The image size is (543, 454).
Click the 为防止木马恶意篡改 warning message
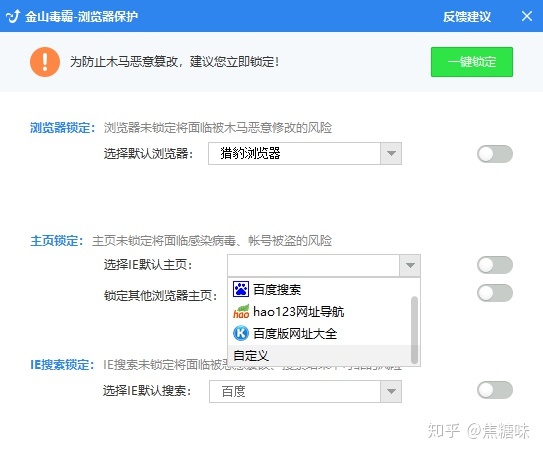[175, 62]
